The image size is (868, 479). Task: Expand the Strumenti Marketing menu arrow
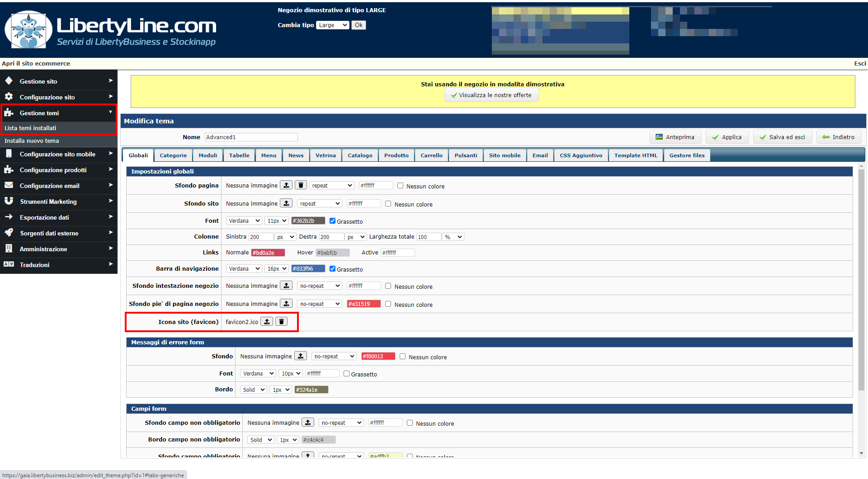[x=111, y=201]
